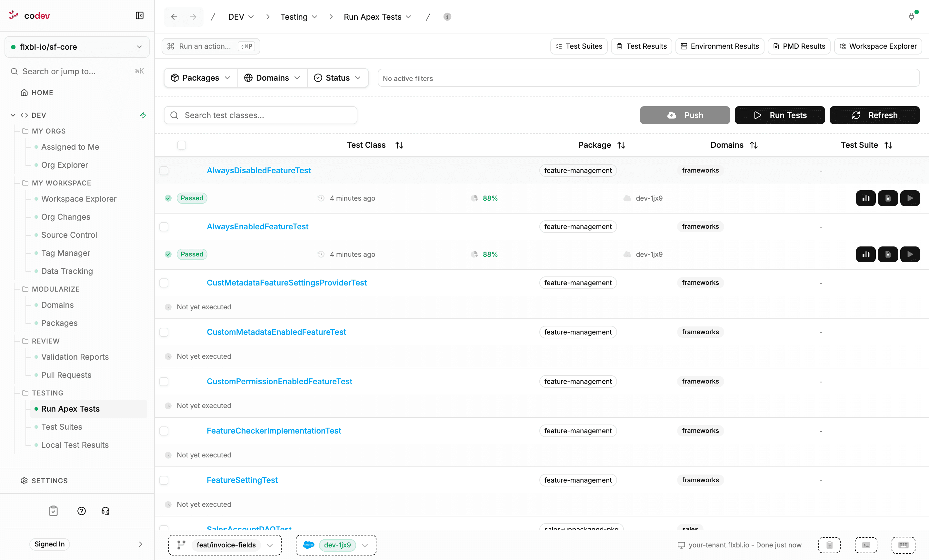The height and width of the screenshot is (560, 929).
Task: Sort by Test Class column arrows
Action: (x=399, y=145)
